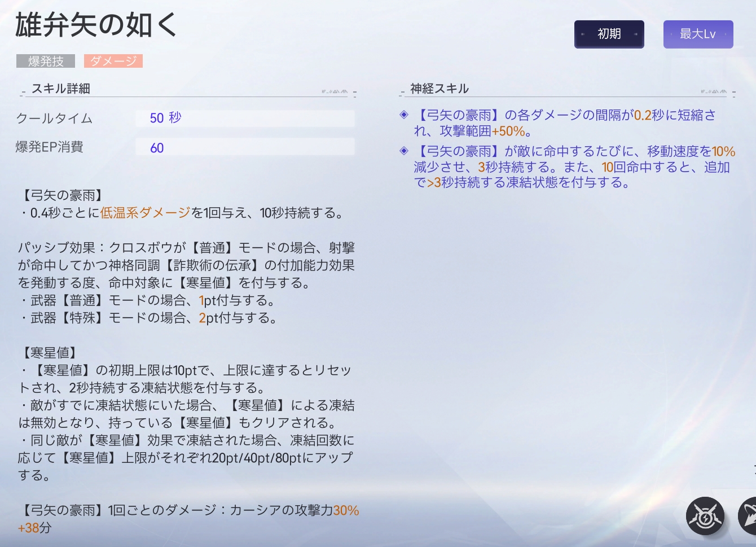This screenshot has width=756, height=547.
Task: Select the 初期 level button
Action: coord(609,34)
